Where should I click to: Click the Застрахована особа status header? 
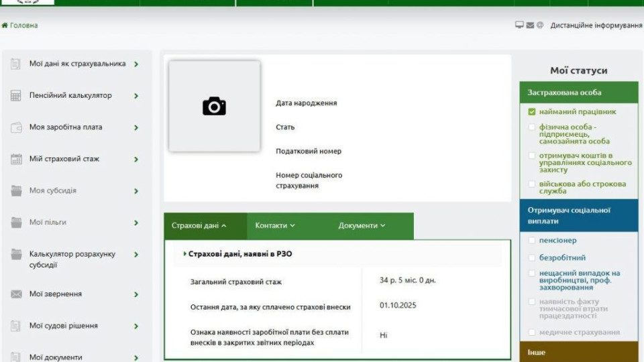(579, 93)
